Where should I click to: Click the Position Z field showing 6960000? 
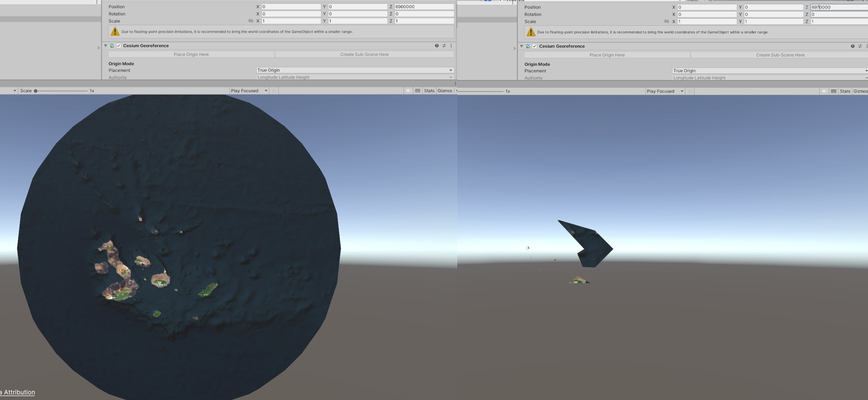point(424,7)
